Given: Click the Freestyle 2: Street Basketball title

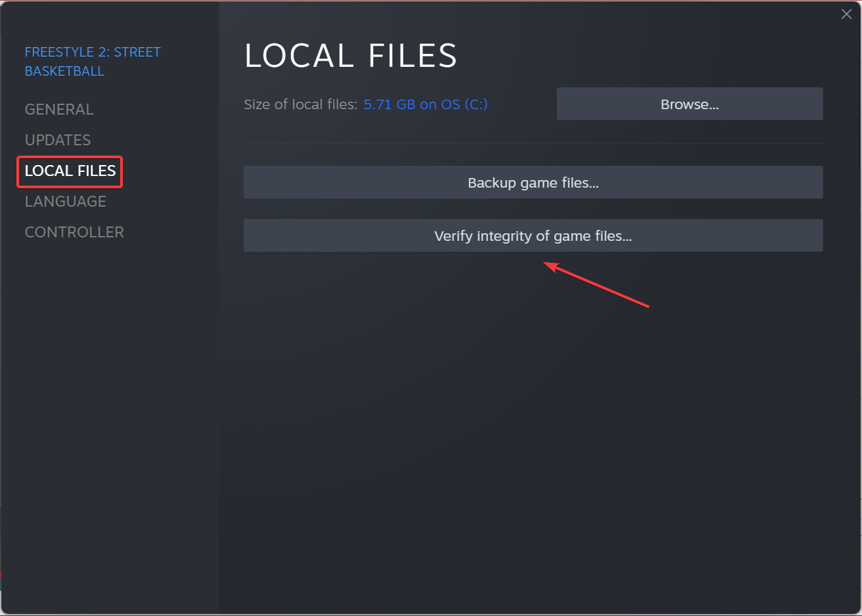Looking at the screenshot, I should coord(92,61).
